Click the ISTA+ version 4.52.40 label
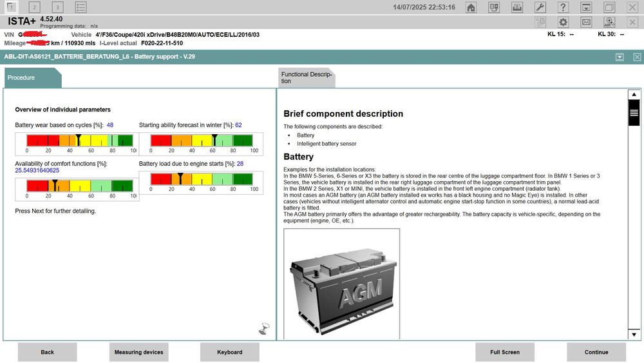644x363 pixels. click(52, 19)
